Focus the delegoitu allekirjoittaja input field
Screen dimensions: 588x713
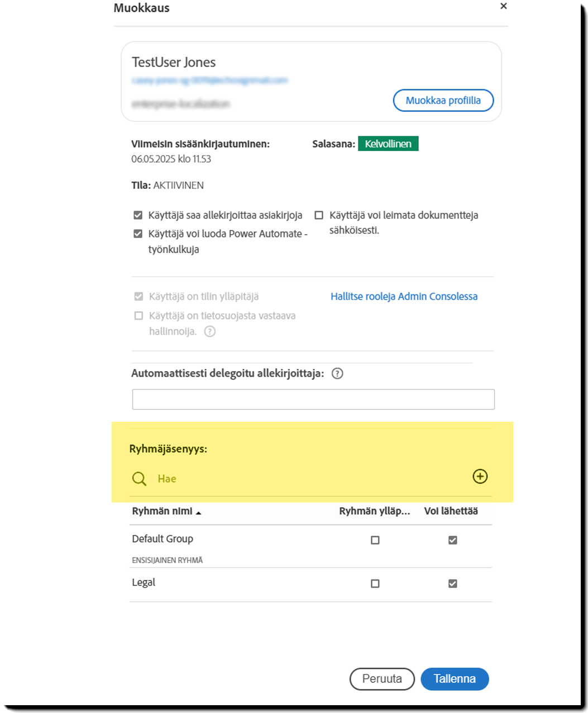click(x=313, y=400)
